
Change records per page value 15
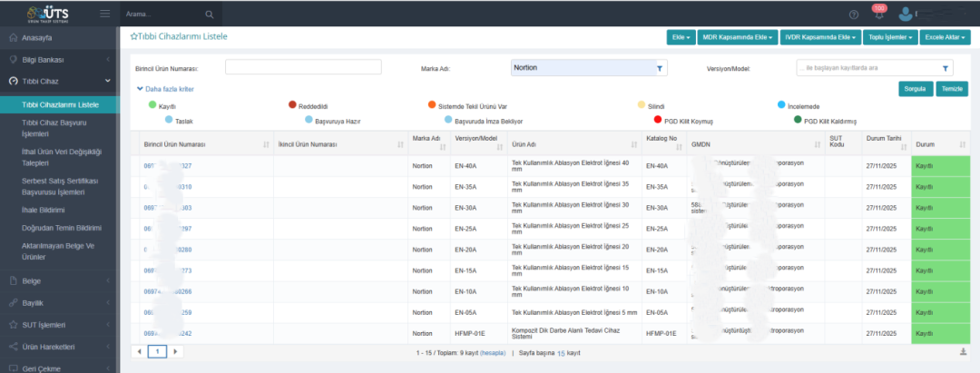tap(562, 354)
